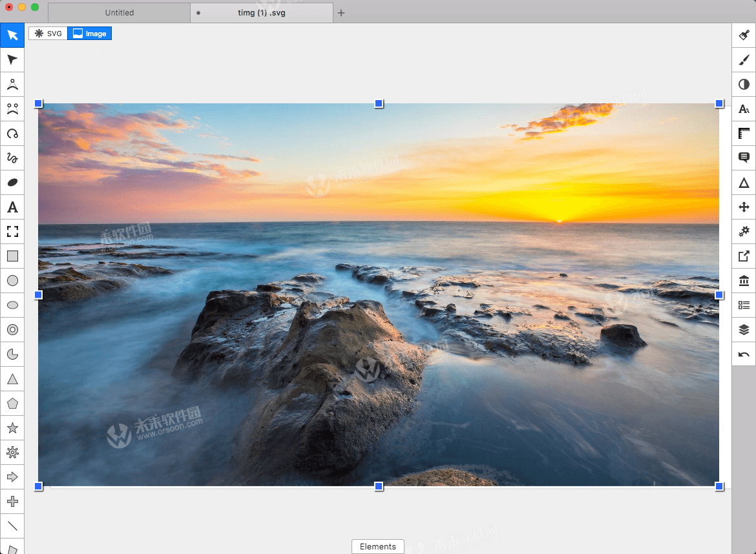The width and height of the screenshot is (756, 554).
Task: Click the export share icon
Action: pos(744,256)
